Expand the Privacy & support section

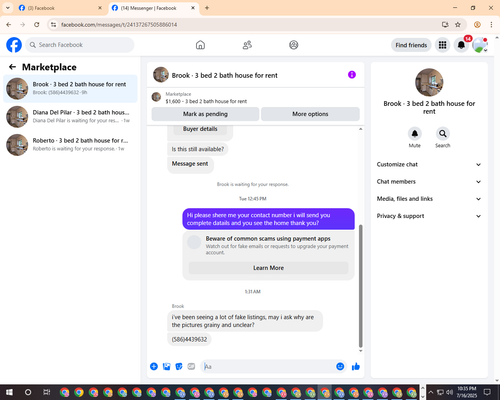point(429,216)
